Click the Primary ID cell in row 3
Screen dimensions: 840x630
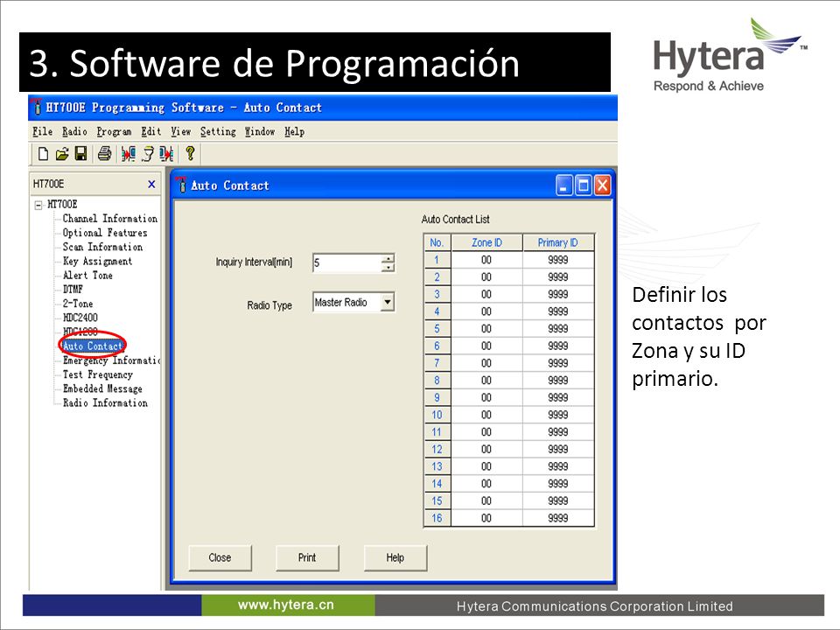click(x=557, y=294)
